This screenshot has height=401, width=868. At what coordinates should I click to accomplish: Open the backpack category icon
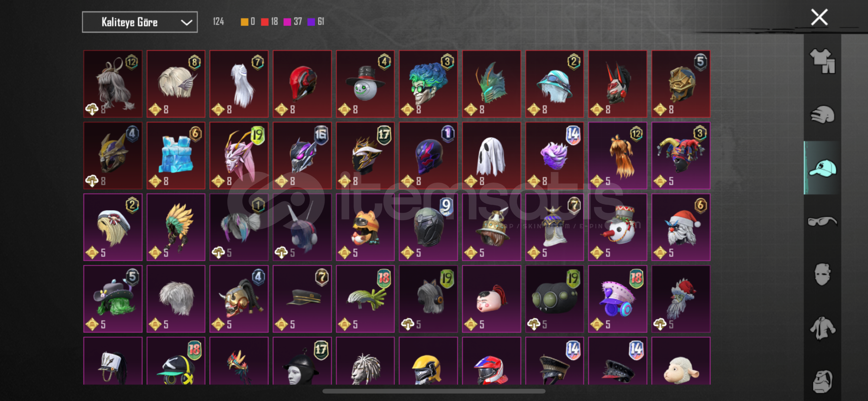(822, 381)
